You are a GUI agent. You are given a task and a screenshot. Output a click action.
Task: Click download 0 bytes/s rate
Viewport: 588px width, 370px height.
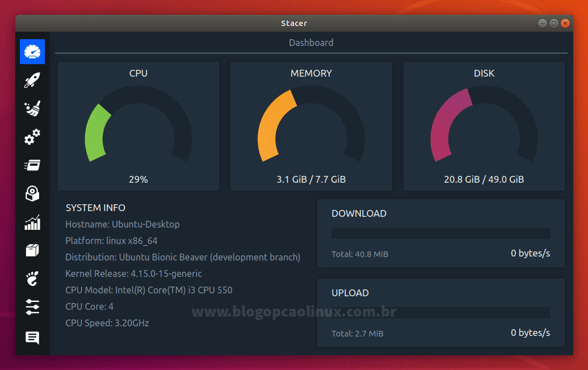530,254
